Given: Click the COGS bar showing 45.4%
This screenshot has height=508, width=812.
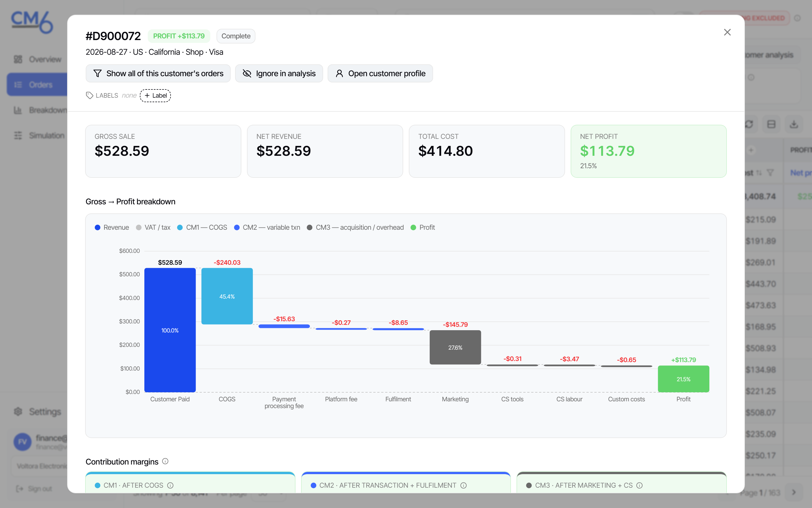Looking at the screenshot, I should (227, 296).
